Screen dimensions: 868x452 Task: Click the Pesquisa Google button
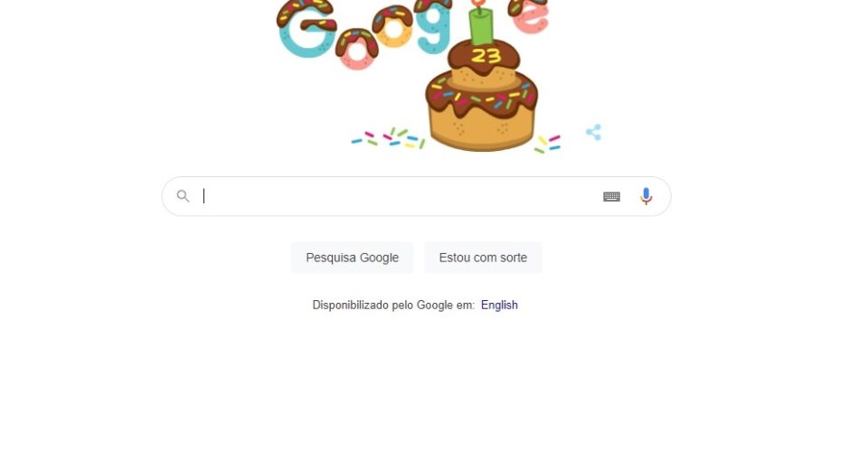pyautogui.click(x=352, y=258)
